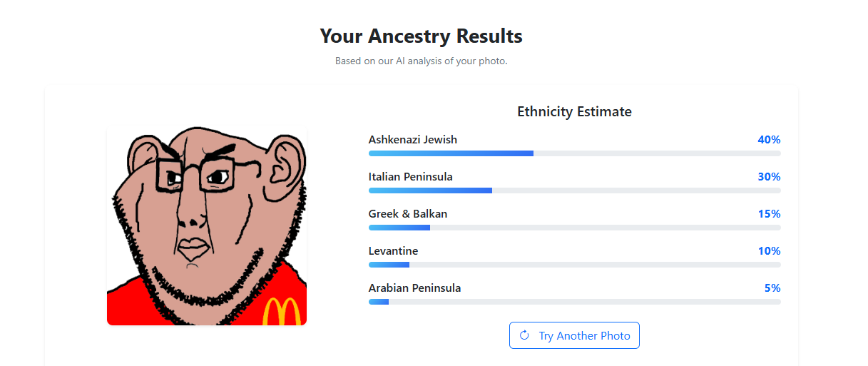Select the 10% Levantine percentage
Screen dimensions: 868x366
click(769, 251)
